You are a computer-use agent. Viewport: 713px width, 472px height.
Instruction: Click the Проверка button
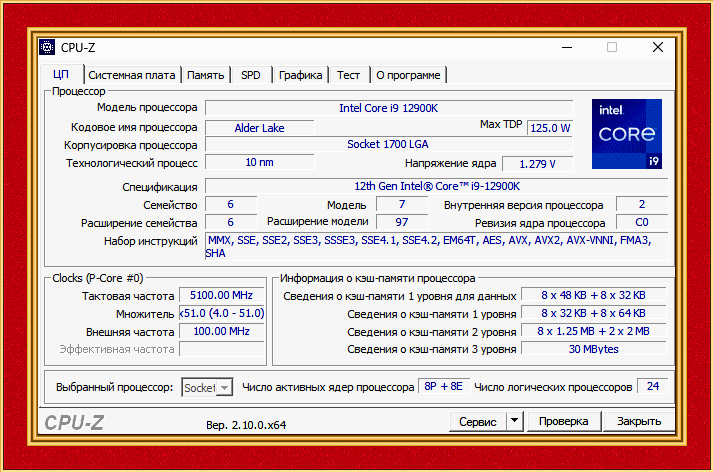click(563, 422)
